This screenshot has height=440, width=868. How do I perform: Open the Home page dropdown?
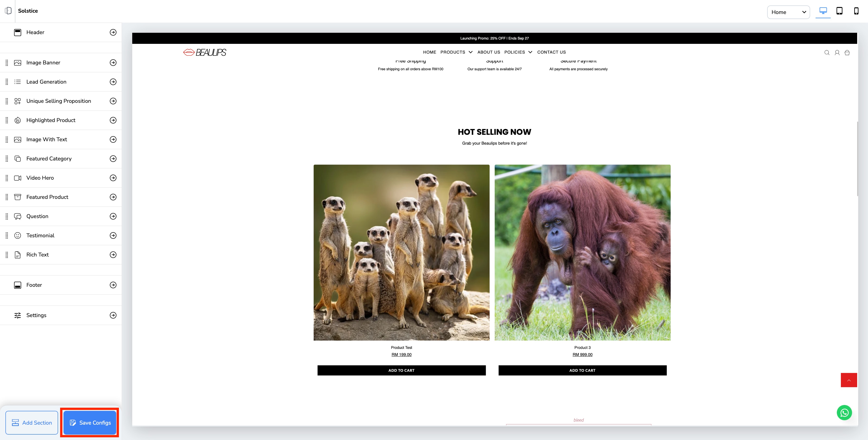point(788,12)
